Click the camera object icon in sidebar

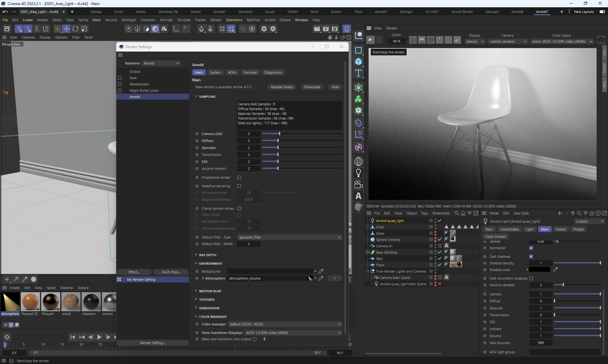(358, 184)
